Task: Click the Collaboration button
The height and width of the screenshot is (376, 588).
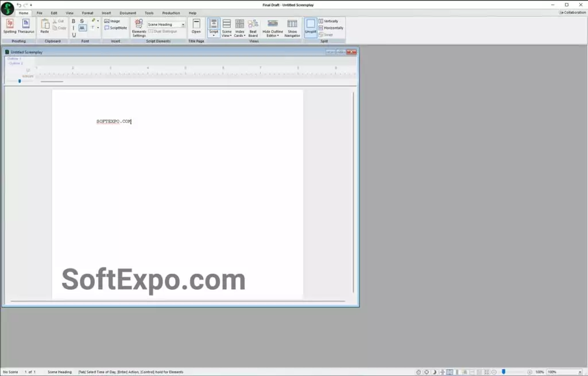Action: pyautogui.click(x=572, y=12)
